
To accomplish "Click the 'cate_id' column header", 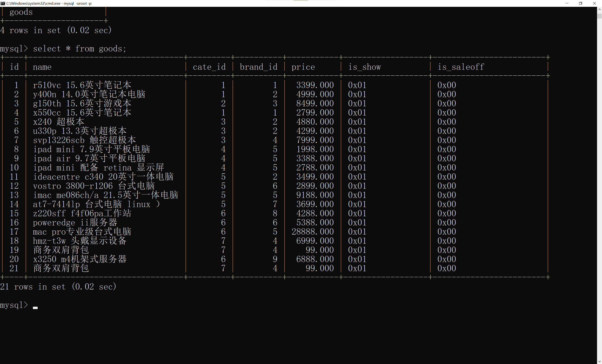I will (209, 67).
